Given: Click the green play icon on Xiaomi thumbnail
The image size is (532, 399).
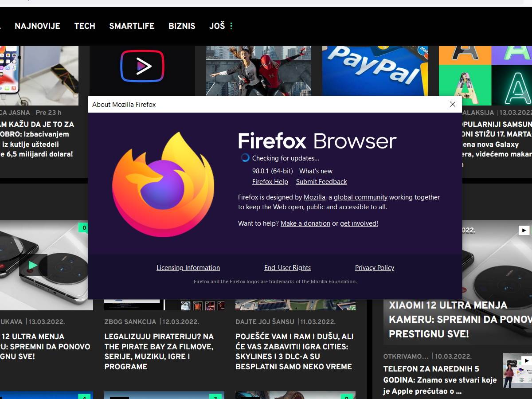Looking at the screenshot, I should click(x=33, y=265).
